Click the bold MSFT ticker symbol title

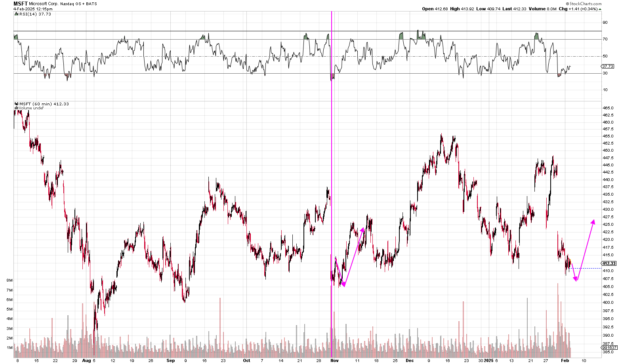point(21,4)
